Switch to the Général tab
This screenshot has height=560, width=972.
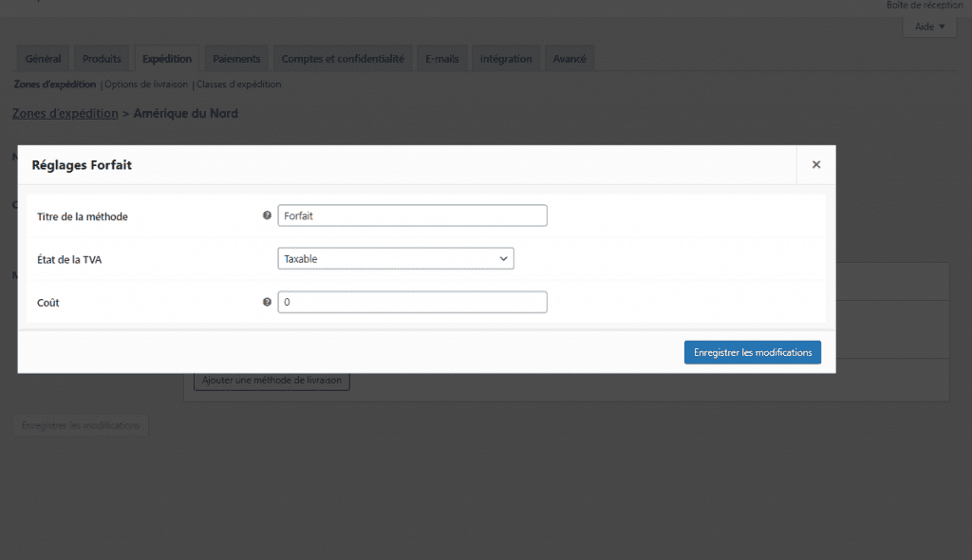coord(43,58)
